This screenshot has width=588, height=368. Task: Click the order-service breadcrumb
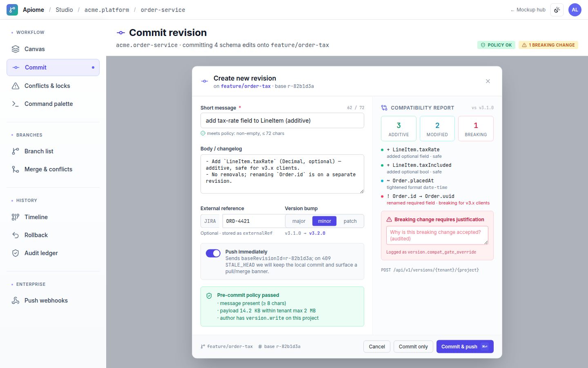click(163, 10)
